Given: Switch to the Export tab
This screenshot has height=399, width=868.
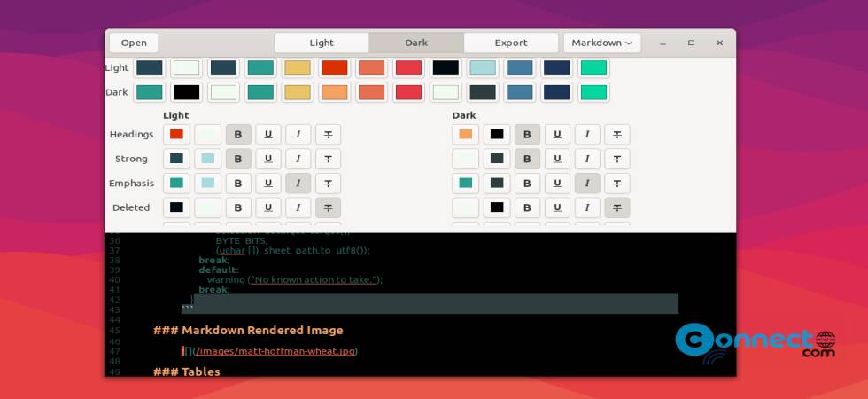Looking at the screenshot, I should pos(511,43).
